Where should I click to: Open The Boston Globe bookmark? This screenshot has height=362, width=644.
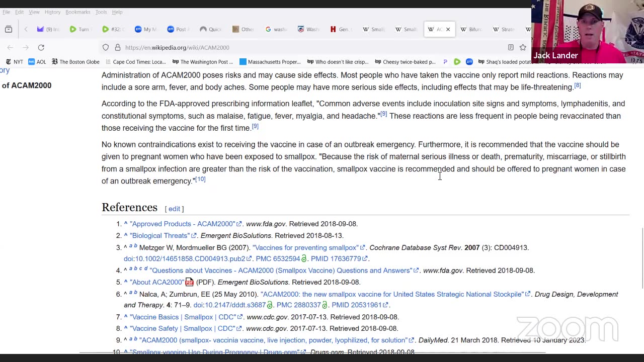[x=75, y=62]
